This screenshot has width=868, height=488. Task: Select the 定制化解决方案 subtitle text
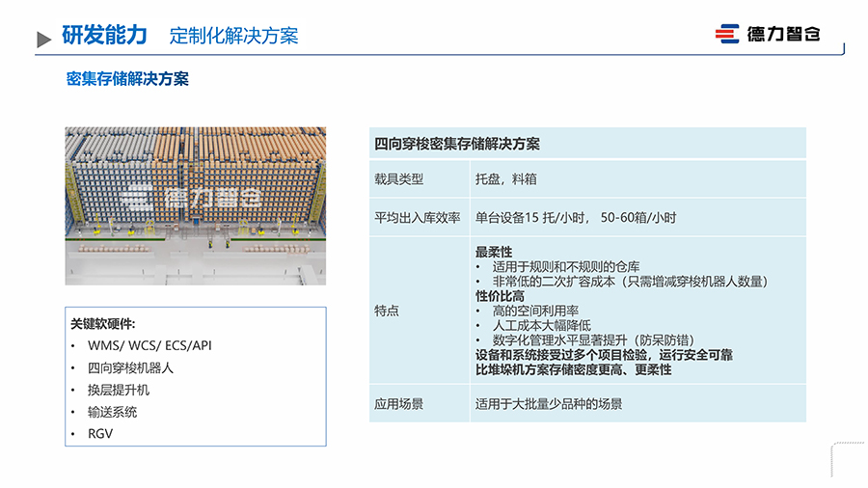pyautogui.click(x=233, y=37)
